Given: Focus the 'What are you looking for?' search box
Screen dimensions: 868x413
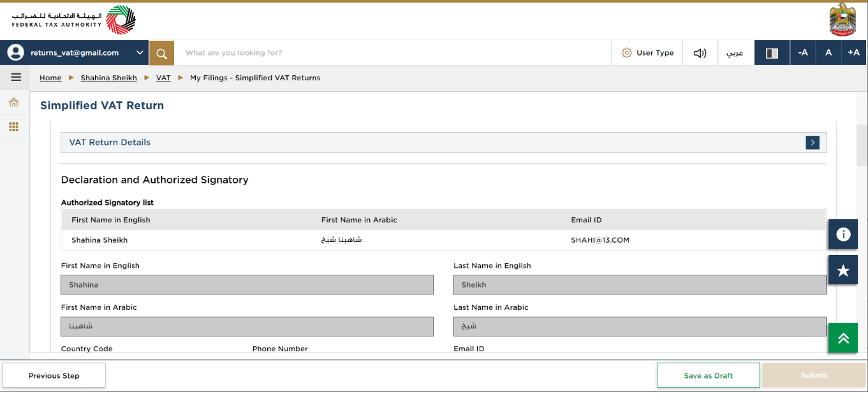Looking at the screenshot, I should 392,53.
